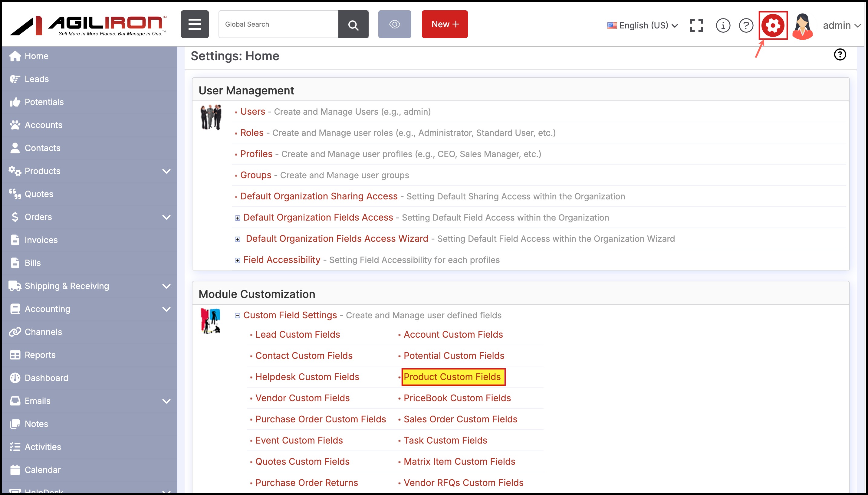The image size is (868, 495).
Task: Open the info circle icon
Action: click(722, 25)
